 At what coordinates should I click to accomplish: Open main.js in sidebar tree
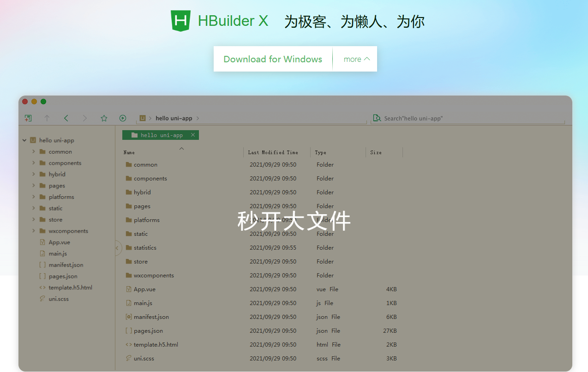pos(58,253)
